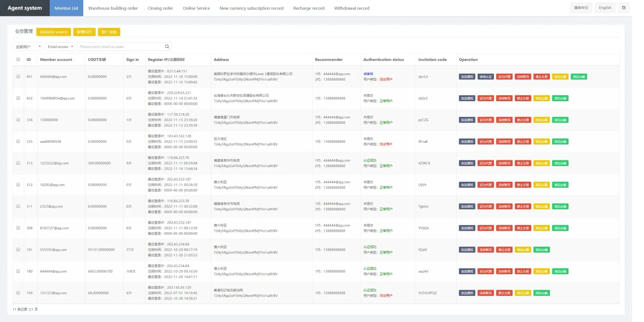The width and height of the screenshot is (644, 322).
Task: Click the magnifier search icon in email field
Action: [x=167, y=47]
